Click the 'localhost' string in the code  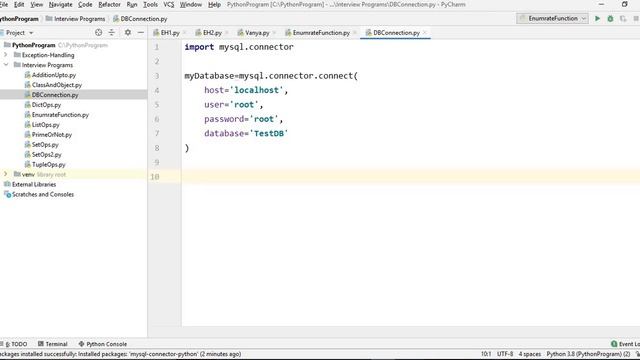tap(256, 90)
